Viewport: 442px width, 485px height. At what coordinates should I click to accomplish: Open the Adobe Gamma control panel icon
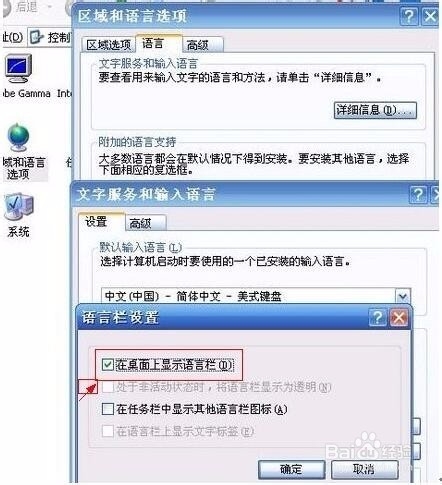click(x=18, y=68)
